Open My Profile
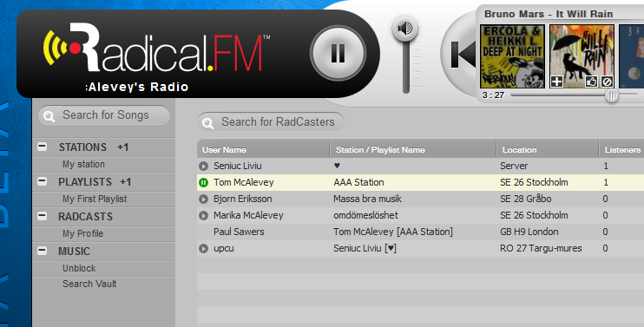 83,233
